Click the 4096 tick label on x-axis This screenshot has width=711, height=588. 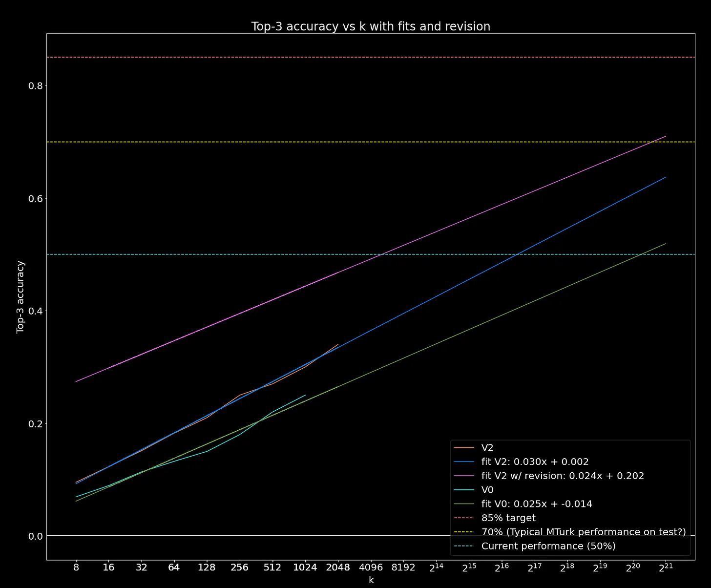[x=371, y=568]
